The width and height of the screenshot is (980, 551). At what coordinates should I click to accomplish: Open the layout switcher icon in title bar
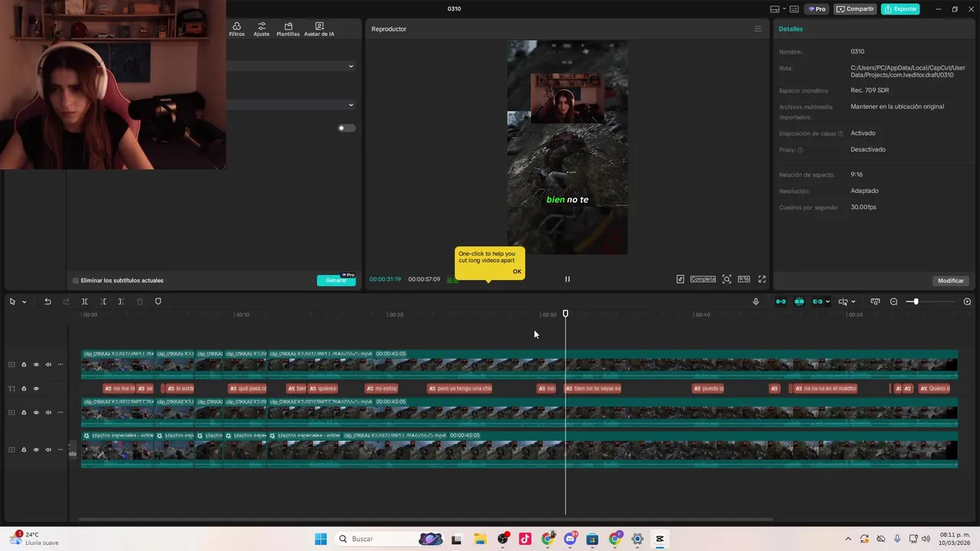(775, 9)
